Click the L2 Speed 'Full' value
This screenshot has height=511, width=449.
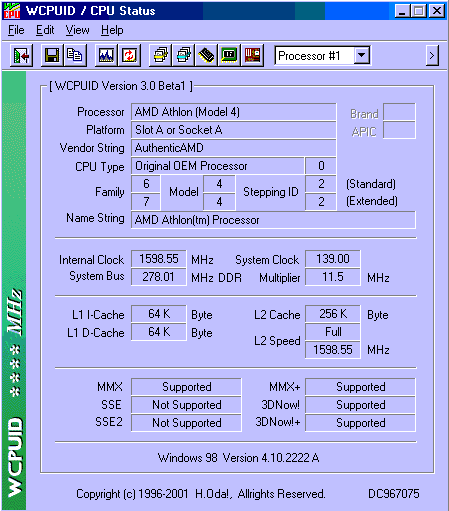coord(333,332)
